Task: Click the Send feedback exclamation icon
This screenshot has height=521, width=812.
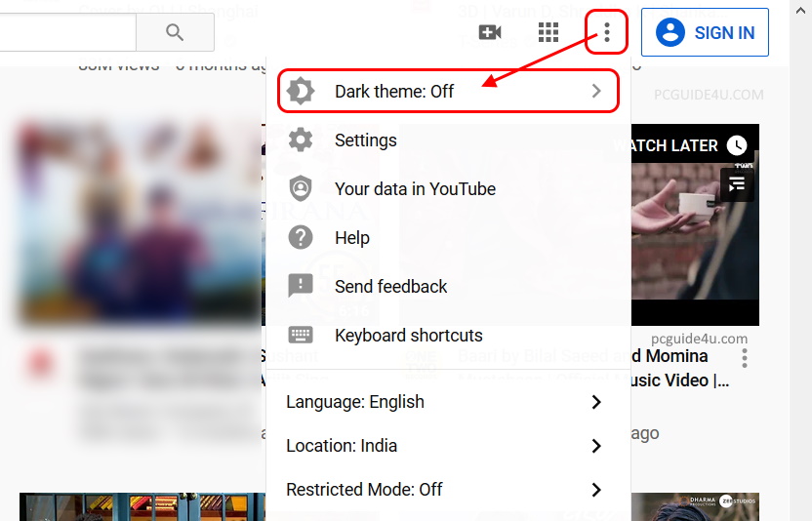Action: (301, 286)
